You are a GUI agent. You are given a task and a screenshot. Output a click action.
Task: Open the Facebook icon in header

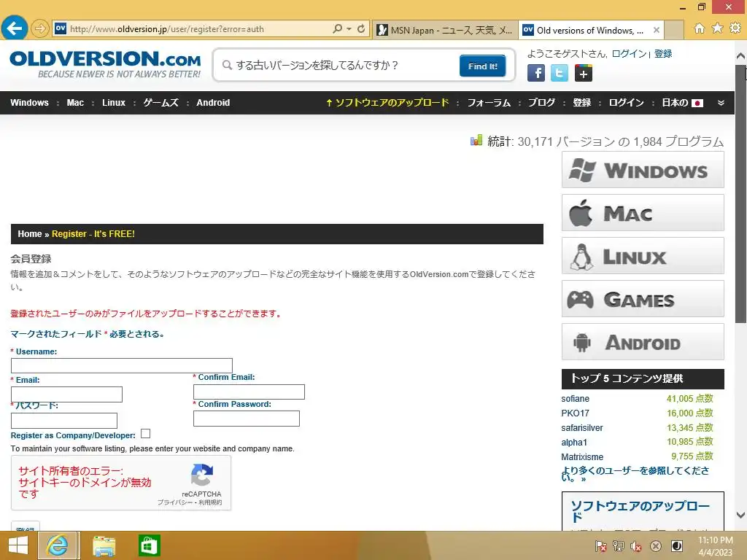pyautogui.click(x=536, y=73)
